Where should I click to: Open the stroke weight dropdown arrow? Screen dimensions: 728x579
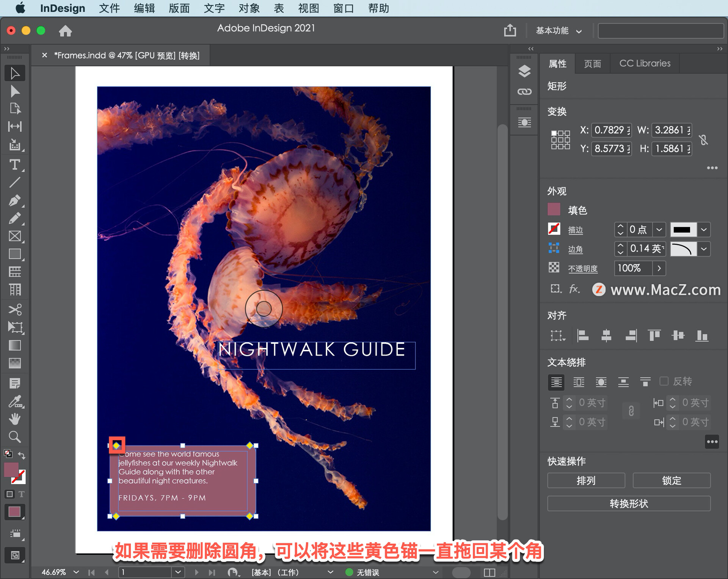659,230
